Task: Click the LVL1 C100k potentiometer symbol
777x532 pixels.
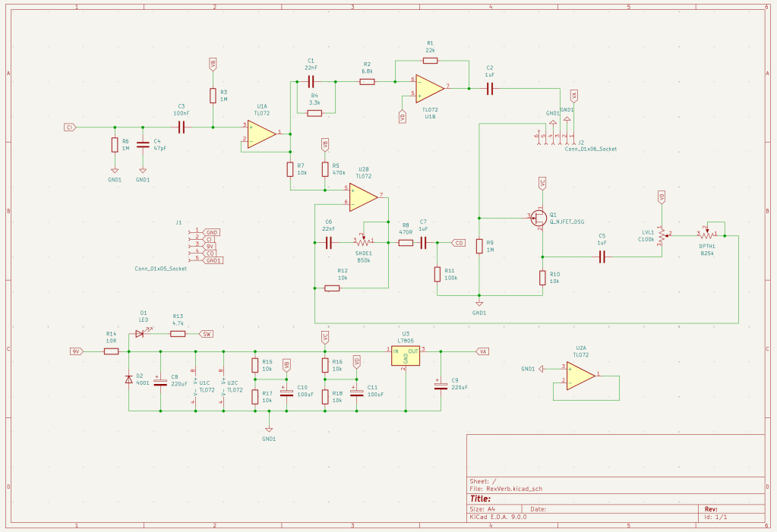Action: pos(662,235)
